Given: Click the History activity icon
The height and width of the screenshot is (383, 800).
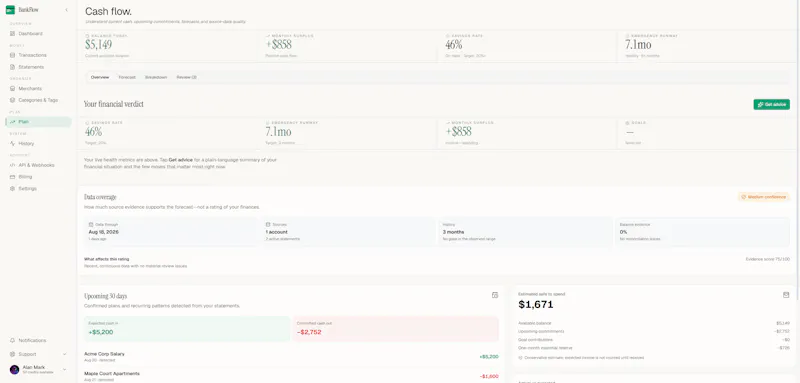Looking at the screenshot, I should click(13, 143).
